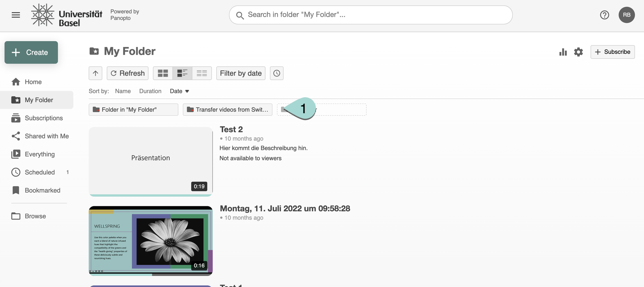Open the help question mark icon
Image resolution: width=644 pixels, height=287 pixels.
pos(604,15)
